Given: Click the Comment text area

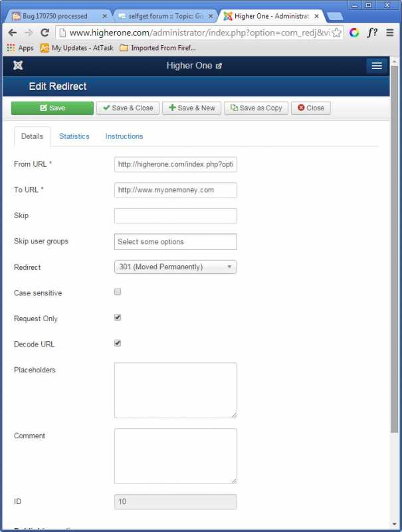Looking at the screenshot, I should [175, 456].
